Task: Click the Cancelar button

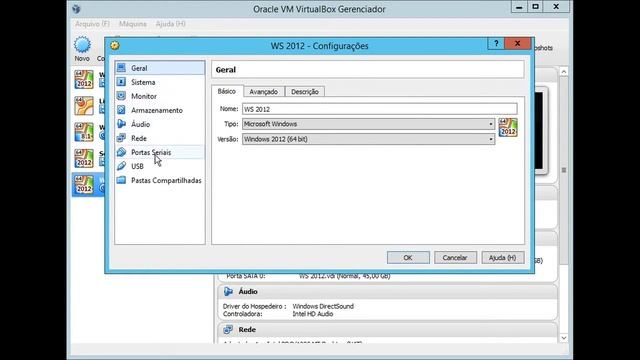Action: (x=455, y=258)
